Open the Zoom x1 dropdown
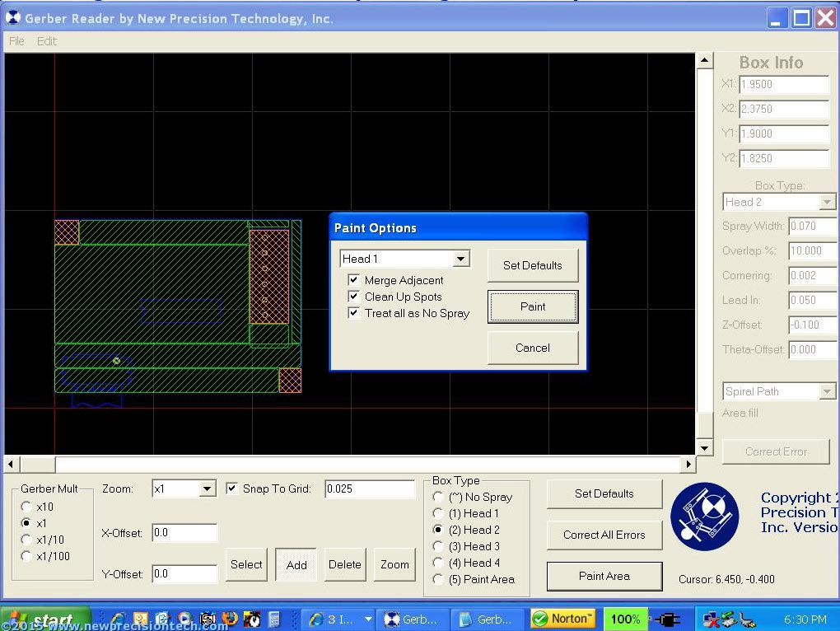This screenshot has height=631, width=840. [208, 488]
